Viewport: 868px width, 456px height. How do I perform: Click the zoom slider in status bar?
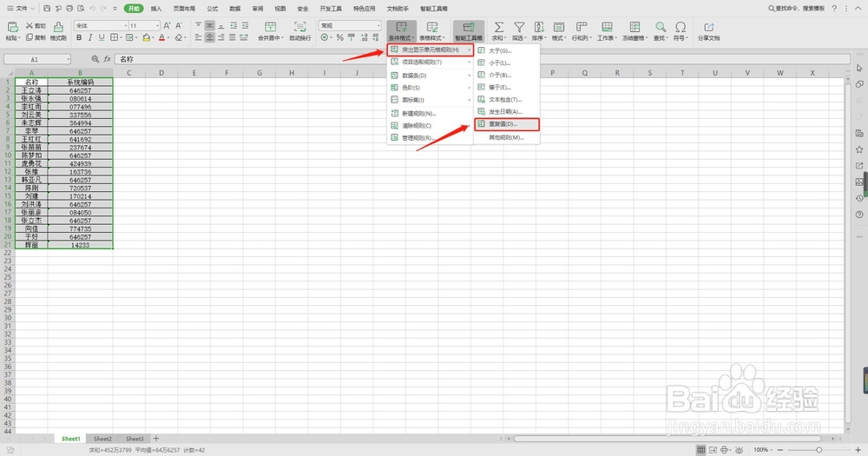819,449
